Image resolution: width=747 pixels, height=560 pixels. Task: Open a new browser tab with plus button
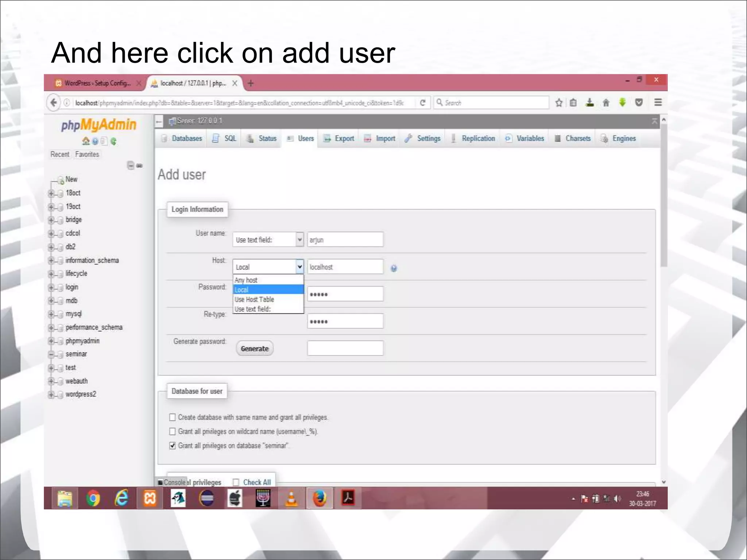point(251,83)
